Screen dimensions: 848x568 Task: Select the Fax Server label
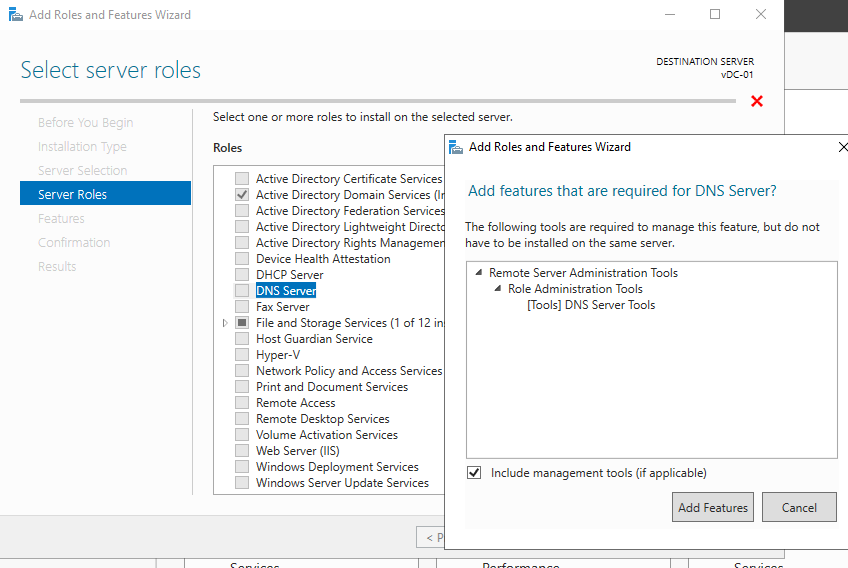coord(282,307)
